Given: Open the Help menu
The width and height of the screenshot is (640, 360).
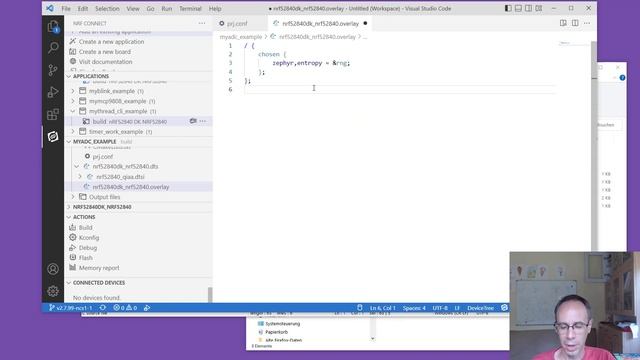Looking at the screenshot, I should pos(215,9).
